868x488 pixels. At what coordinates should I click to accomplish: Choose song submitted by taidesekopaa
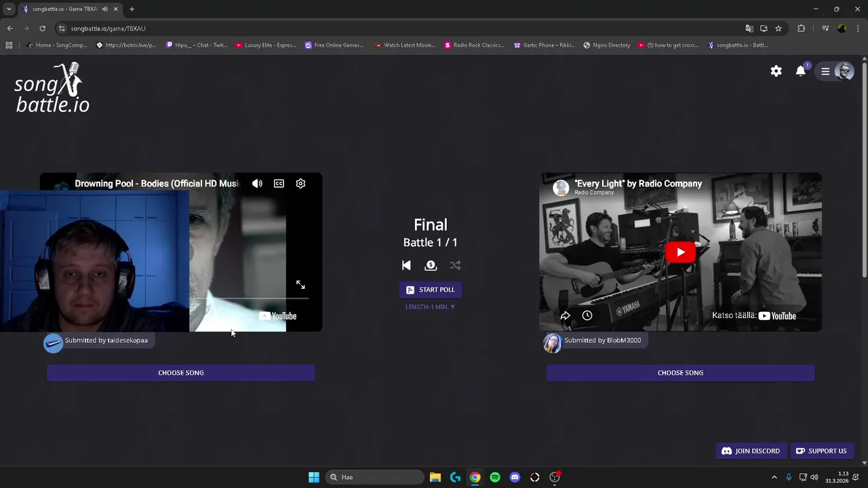point(181,373)
